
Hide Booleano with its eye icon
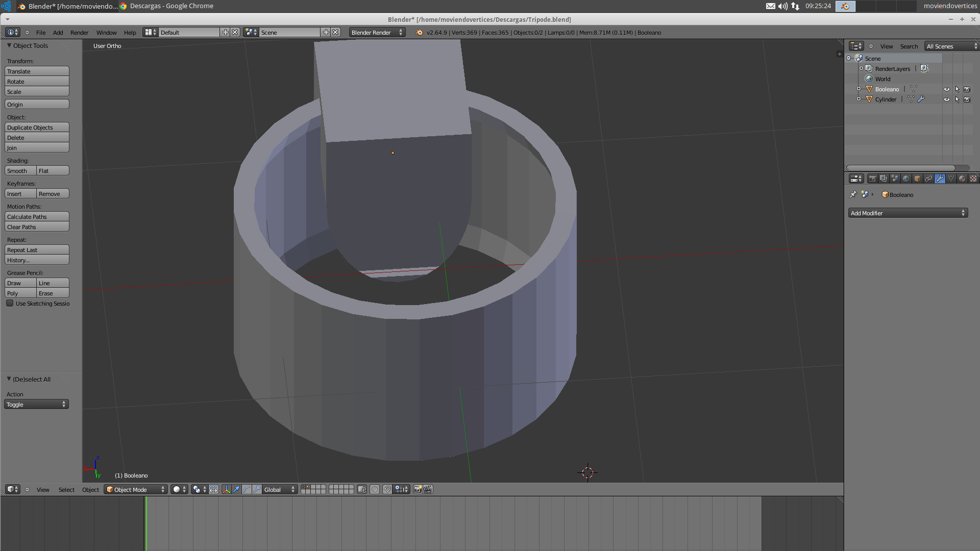pos(947,89)
